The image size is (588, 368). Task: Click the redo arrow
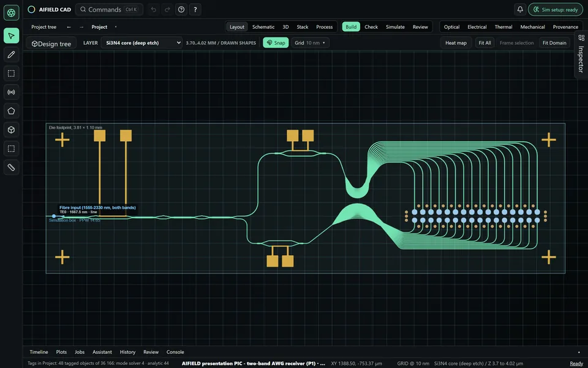point(167,9)
